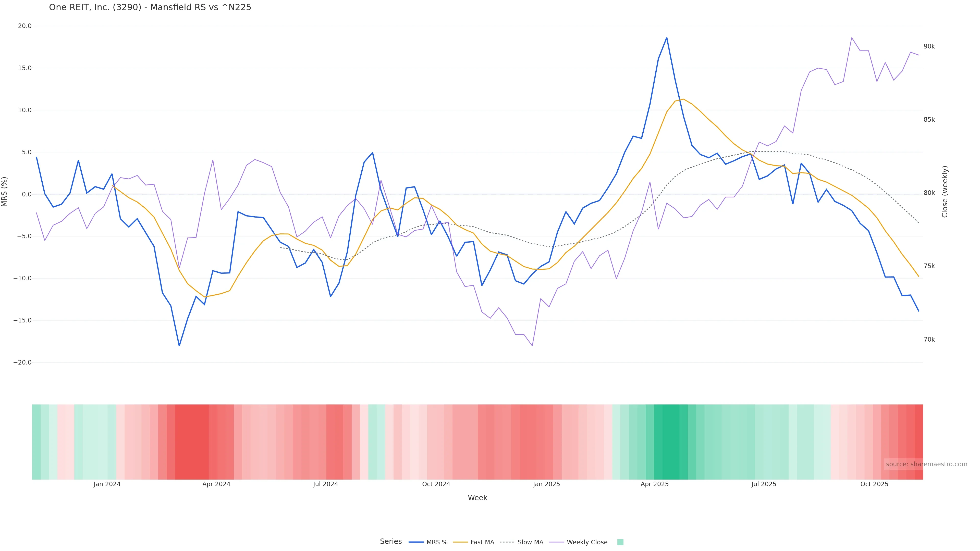Click the Jan 2024 x-axis tick label
This screenshot has height=551, width=980.
(x=107, y=484)
